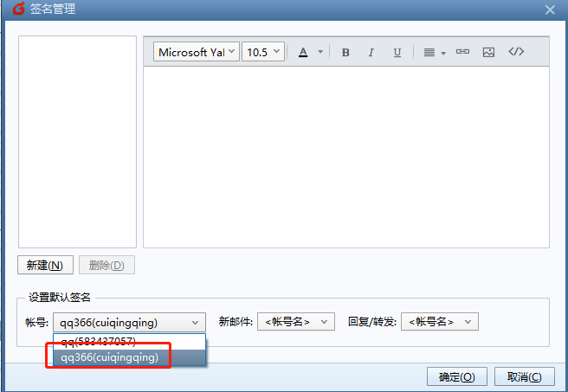Click the 新建(N) button
Viewport: 568px width, 392px height.
tap(45, 265)
